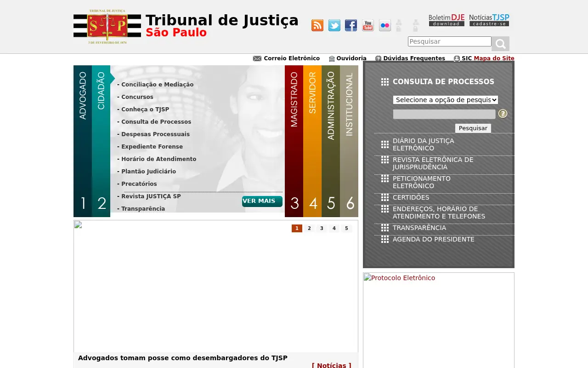Open Revista Eletrônica de Jurisprudência
588x368 pixels.
point(433,163)
